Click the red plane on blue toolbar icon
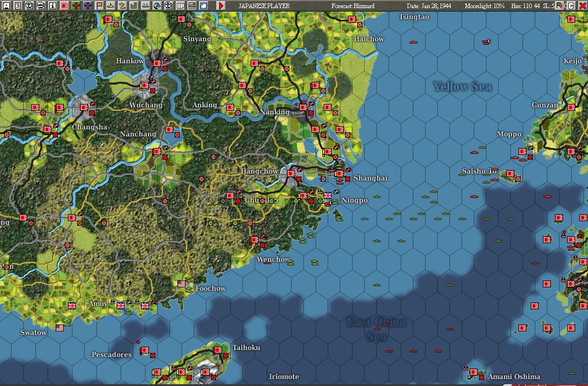 click(88, 6)
